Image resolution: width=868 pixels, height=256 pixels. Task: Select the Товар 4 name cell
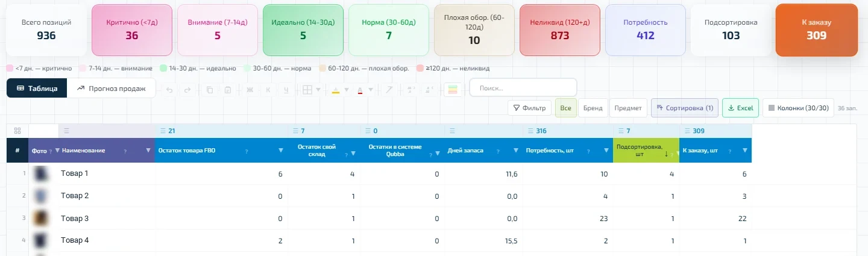pos(107,240)
